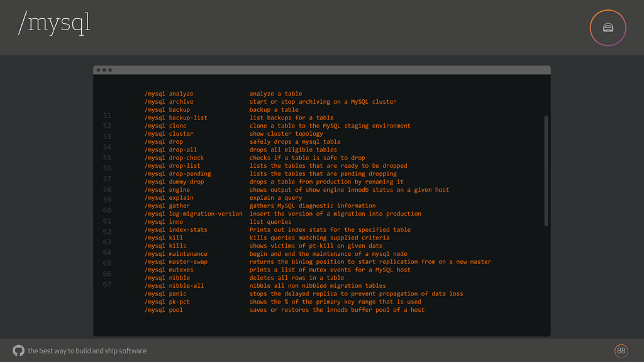
Task: Click 'gathers MySQL diagnostic information'
Action: tap(313, 206)
